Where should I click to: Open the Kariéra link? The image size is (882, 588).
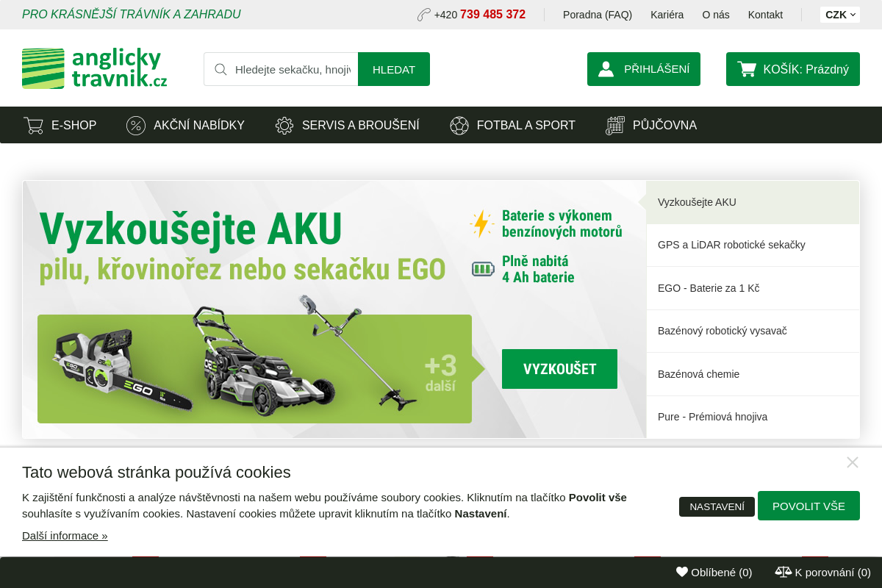pyautogui.click(x=667, y=15)
